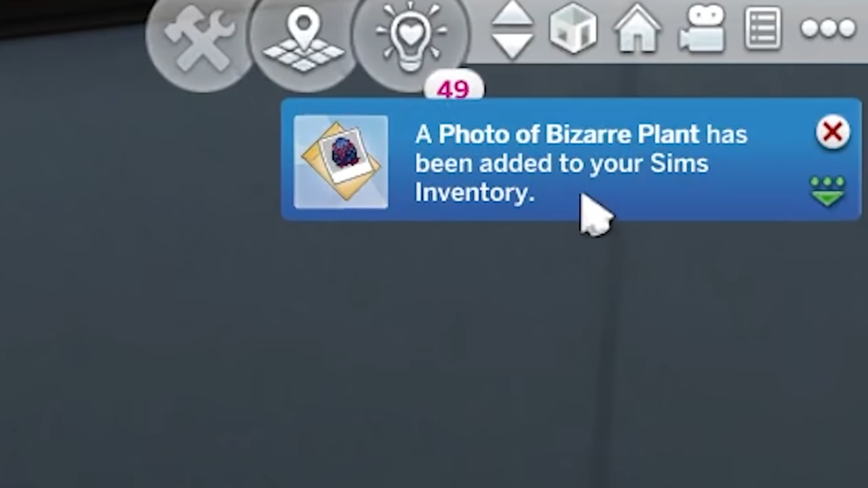The image size is (868, 488).
Task: Expand notifications with green down arrow
Action: point(827,191)
